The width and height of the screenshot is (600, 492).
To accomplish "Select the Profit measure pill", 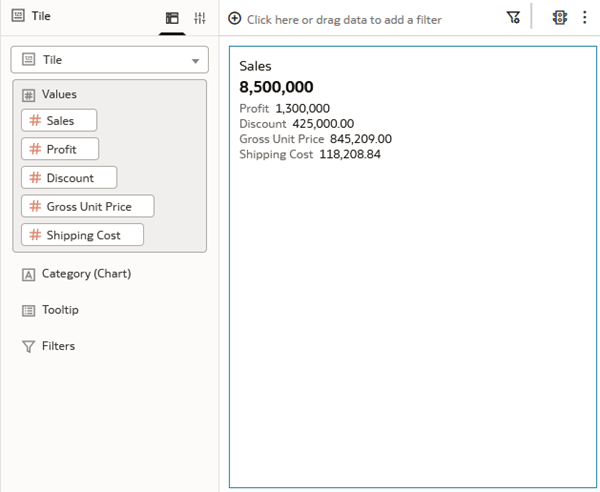I will coord(60,149).
